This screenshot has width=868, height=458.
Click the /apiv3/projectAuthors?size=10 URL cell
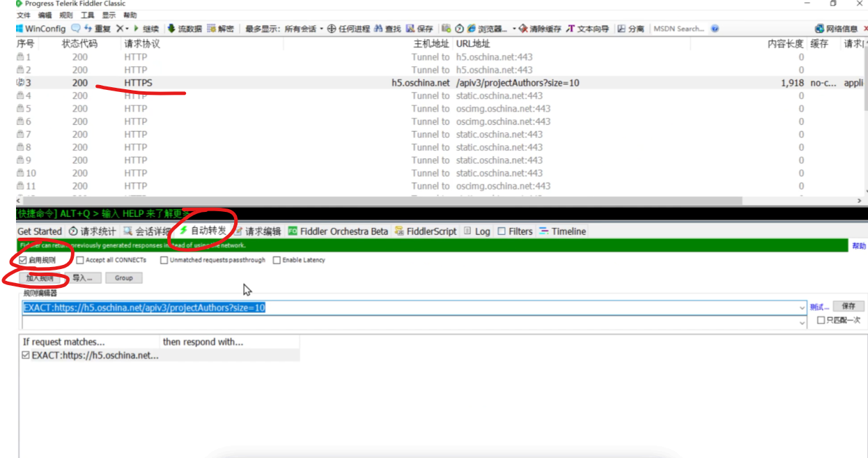[518, 82]
